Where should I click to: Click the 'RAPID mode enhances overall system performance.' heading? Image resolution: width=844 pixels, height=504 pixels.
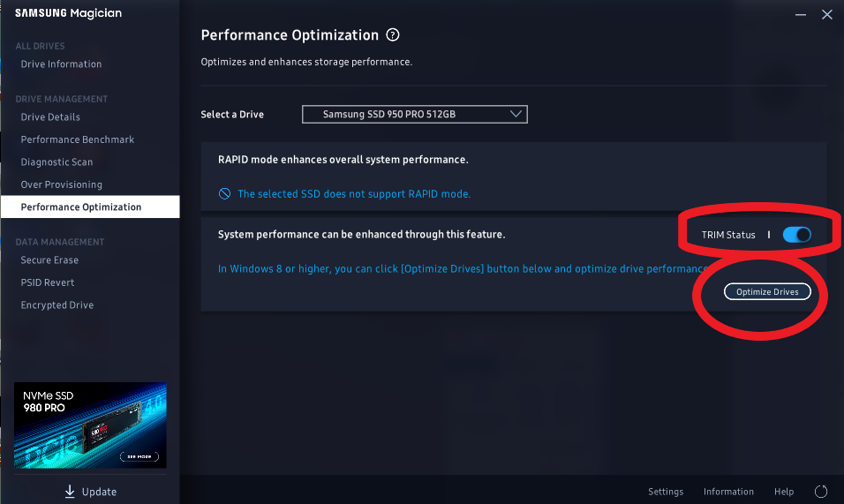pos(343,160)
